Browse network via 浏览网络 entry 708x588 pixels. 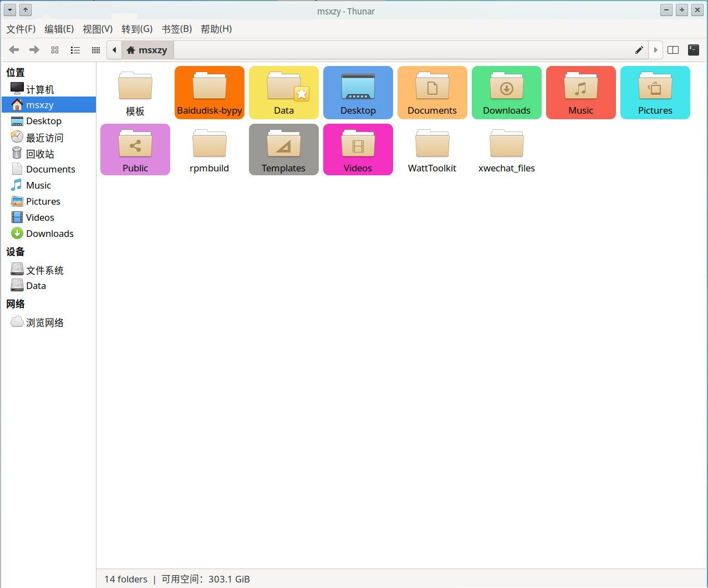[44, 322]
